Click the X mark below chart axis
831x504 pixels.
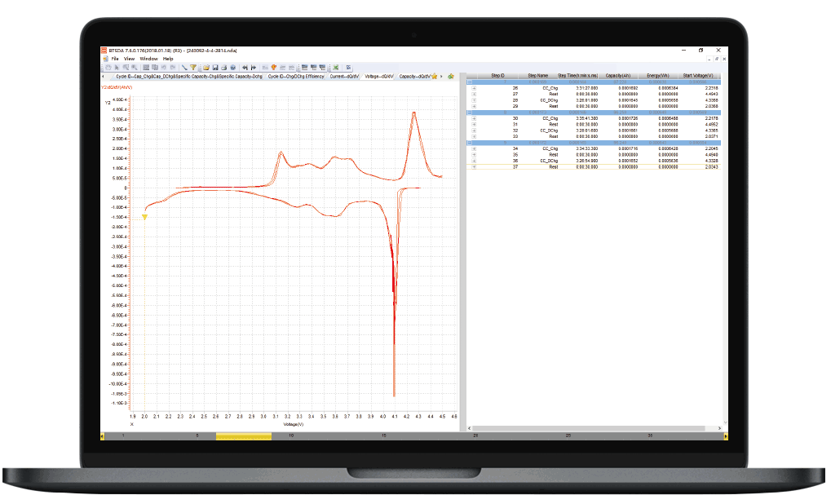pyautogui.click(x=132, y=424)
